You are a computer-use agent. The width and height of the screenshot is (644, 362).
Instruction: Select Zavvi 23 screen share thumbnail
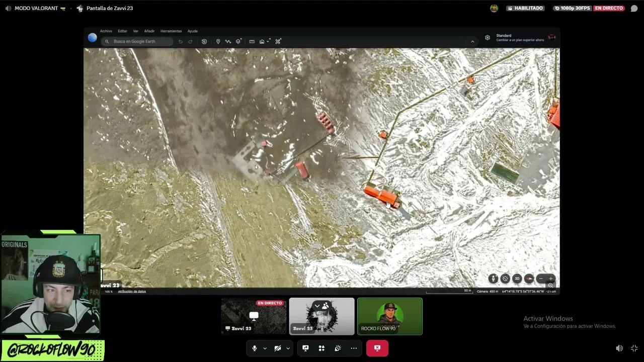pos(254,316)
